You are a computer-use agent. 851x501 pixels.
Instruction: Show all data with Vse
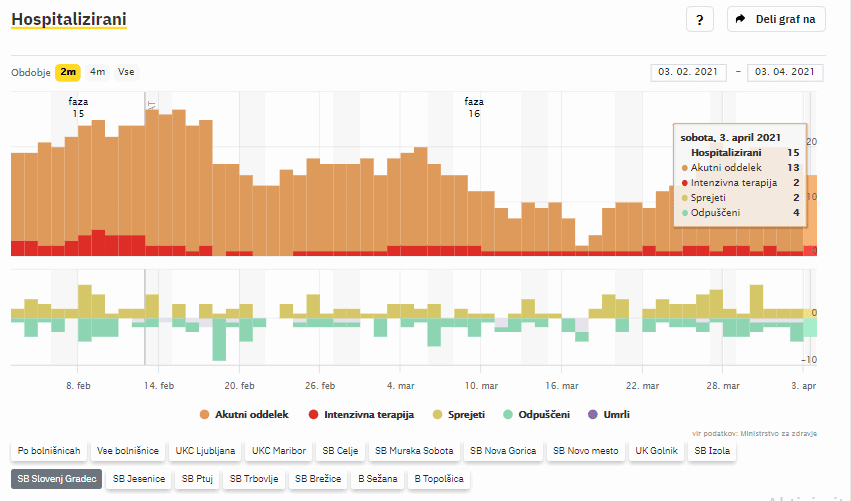click(126, 72)
